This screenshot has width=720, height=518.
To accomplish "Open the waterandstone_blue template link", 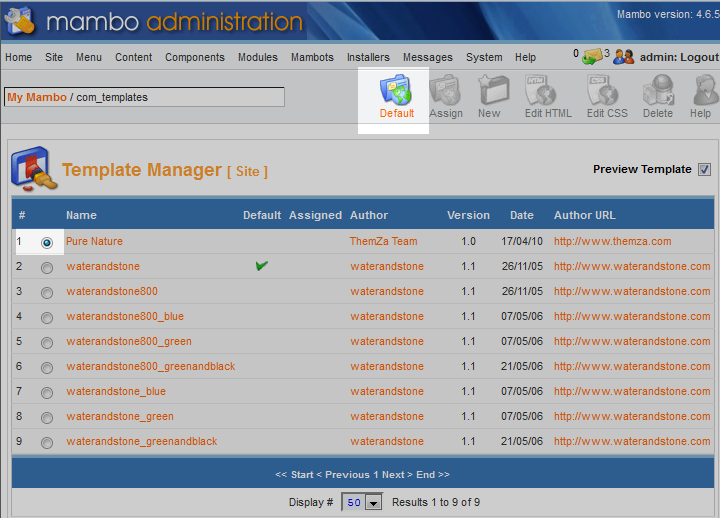I will click(x=116, y=391).
